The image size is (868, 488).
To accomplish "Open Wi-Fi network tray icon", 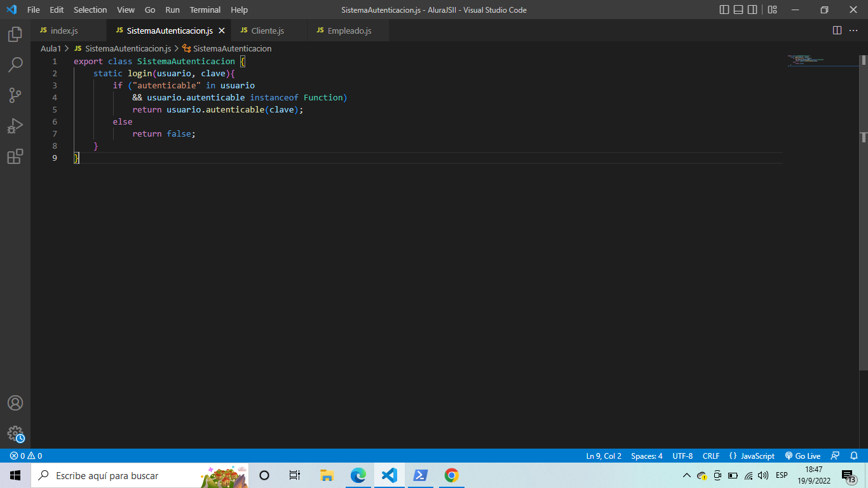I will [749, 475].
